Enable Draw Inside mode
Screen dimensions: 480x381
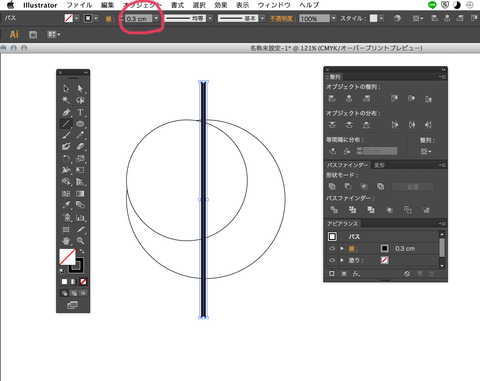83,293
